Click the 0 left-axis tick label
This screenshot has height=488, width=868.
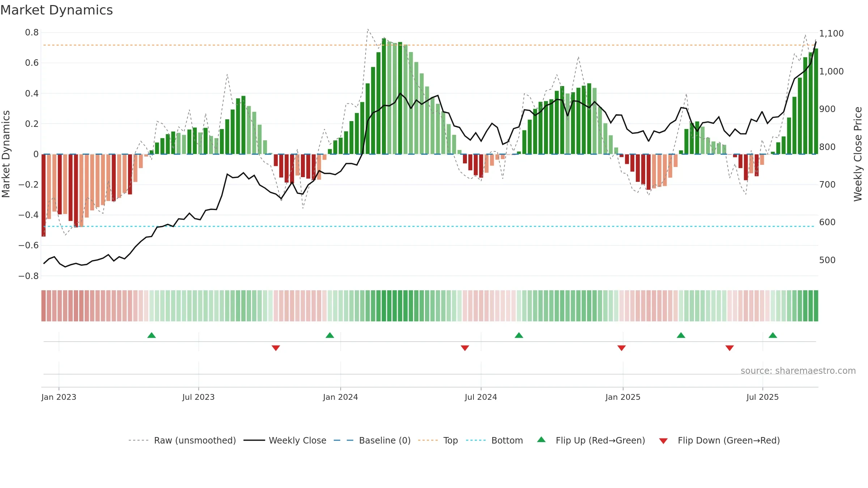point(36,154)
